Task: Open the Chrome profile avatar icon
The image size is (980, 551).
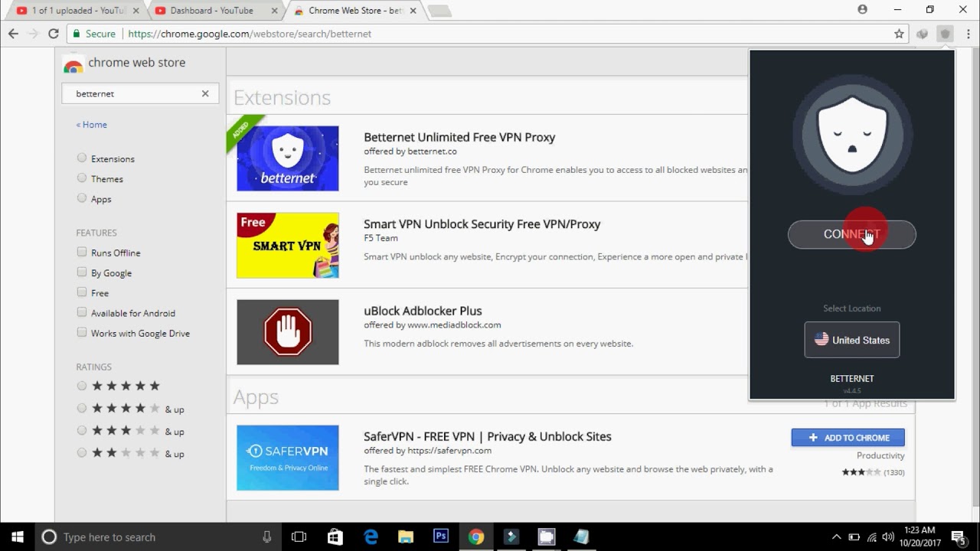Action: click(863, 10)
